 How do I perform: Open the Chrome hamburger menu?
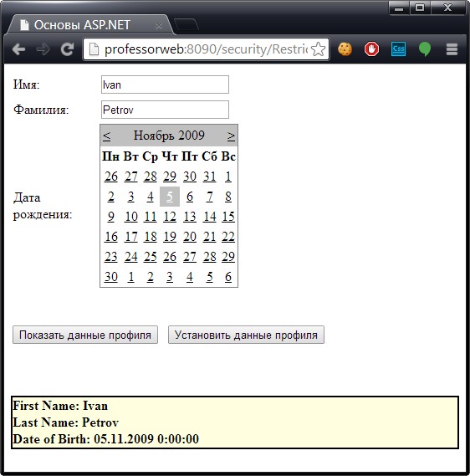452,49
